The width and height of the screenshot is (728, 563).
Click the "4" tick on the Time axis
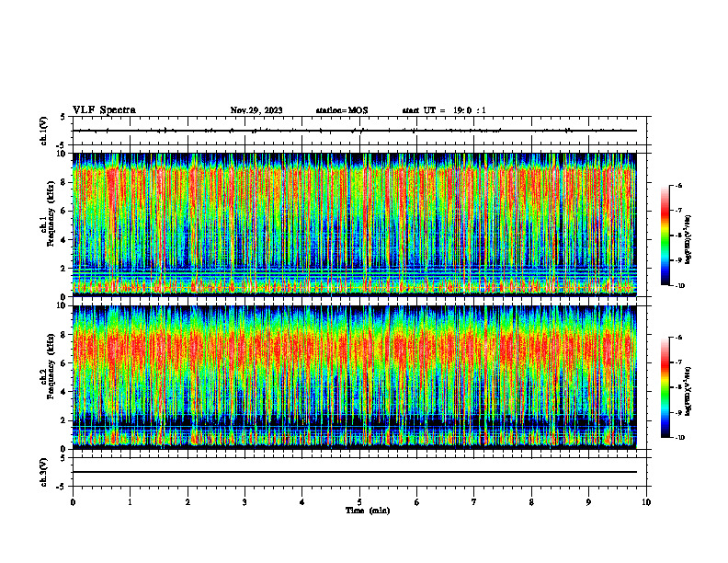click(302, 502)
